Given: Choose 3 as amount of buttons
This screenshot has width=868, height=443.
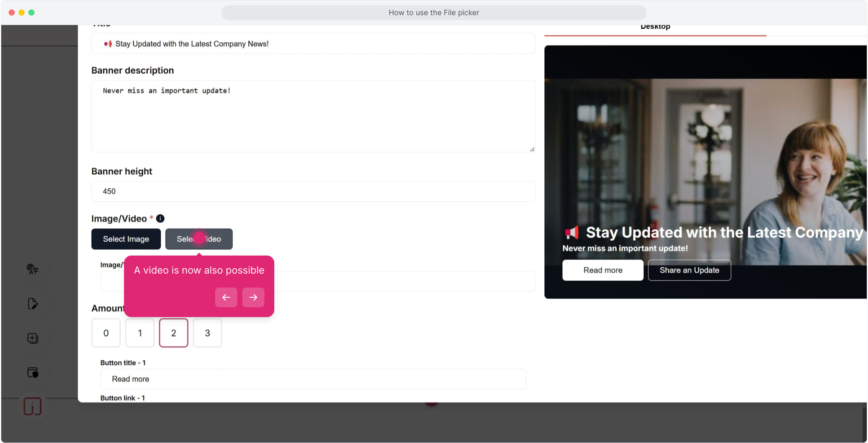Looking at the screenshot, I should pyautogui.click(x=207, y=333).
